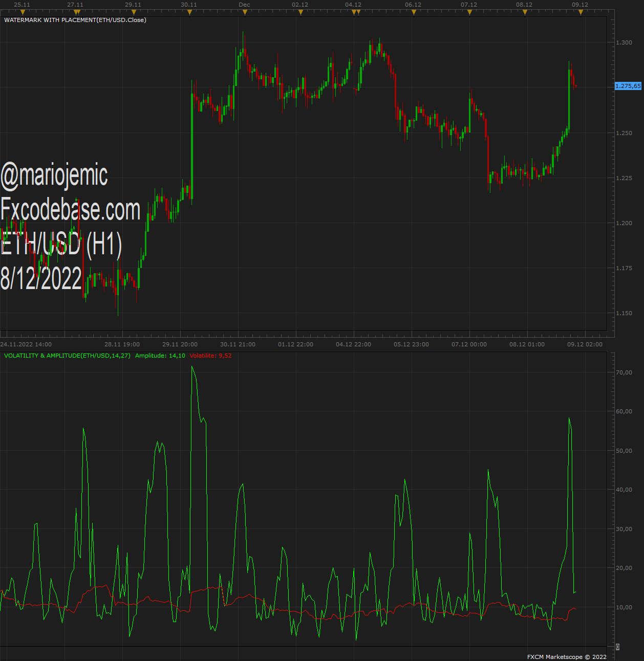Click the green Amplitude: 14,10 value
Image resolution: width=644 pixels, height=661 pixels.
pyautogui.click(x=160, y=356)
